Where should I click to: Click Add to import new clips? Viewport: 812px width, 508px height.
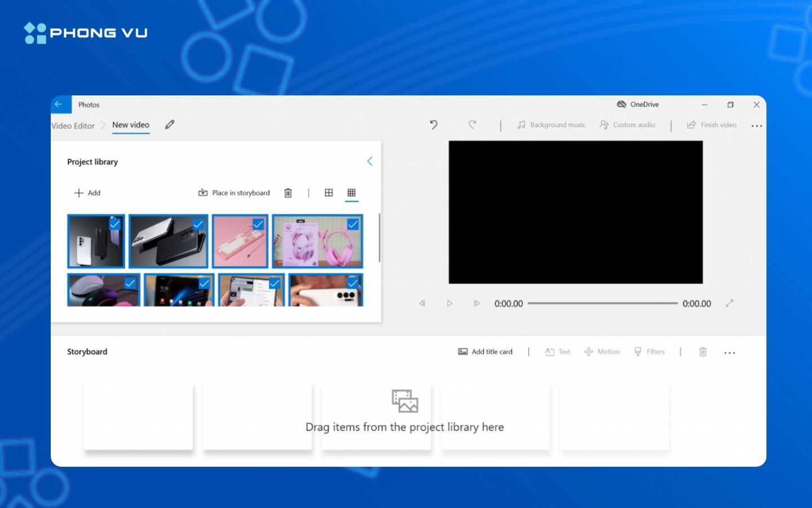coord(87,192)
